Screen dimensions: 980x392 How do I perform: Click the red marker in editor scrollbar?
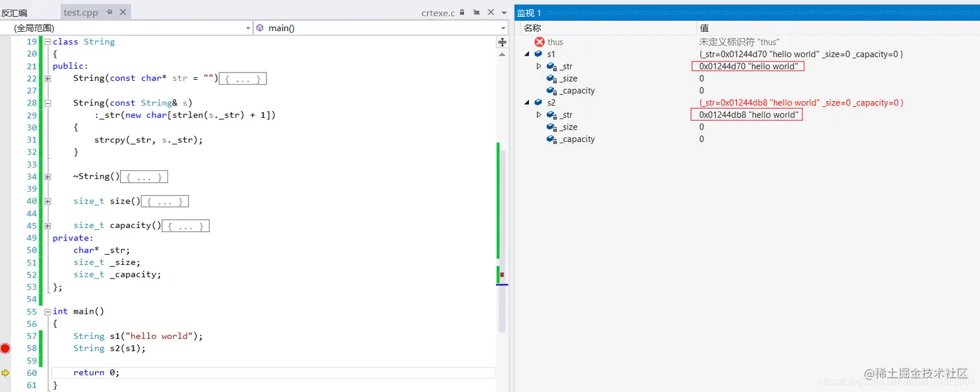502,275
